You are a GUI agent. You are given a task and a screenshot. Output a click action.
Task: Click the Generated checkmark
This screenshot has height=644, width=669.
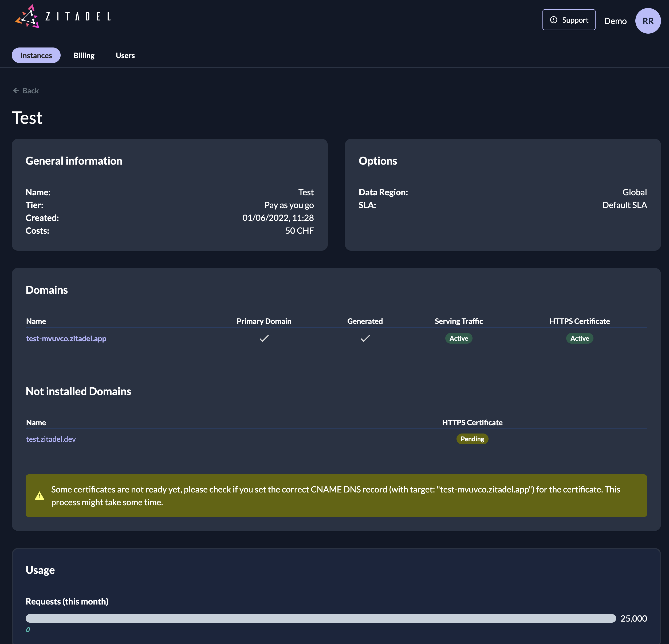point(365,338)
